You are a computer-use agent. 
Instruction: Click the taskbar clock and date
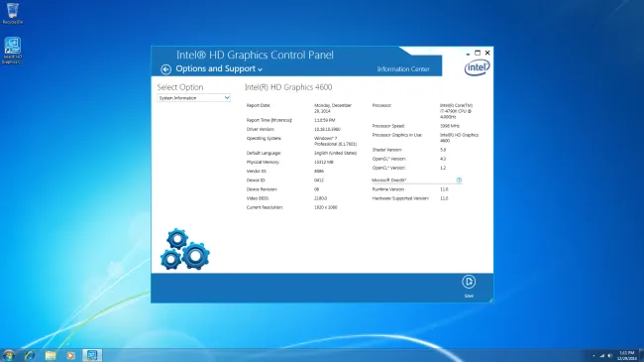[x=627, y=356]
